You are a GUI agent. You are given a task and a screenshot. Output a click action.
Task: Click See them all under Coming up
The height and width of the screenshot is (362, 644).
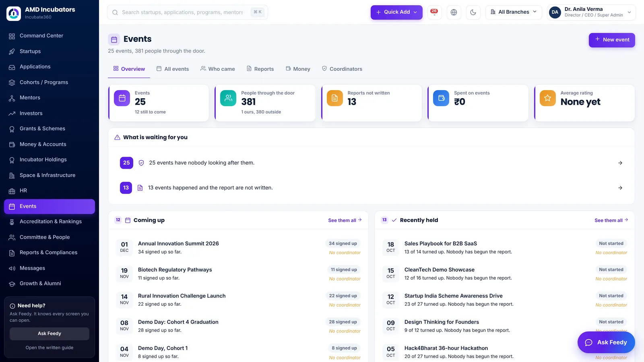345,220
